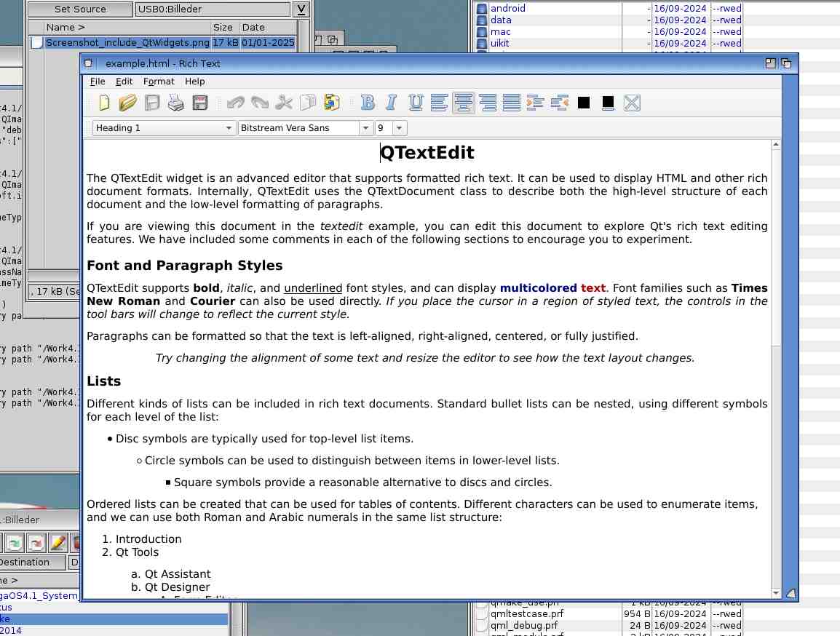Toggle underline formatting

tap(416, 103)
